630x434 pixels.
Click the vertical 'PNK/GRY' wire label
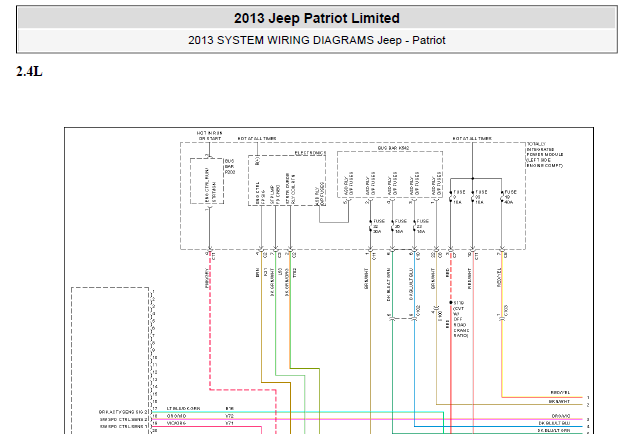pyautogui.click(x=207, y=278)
